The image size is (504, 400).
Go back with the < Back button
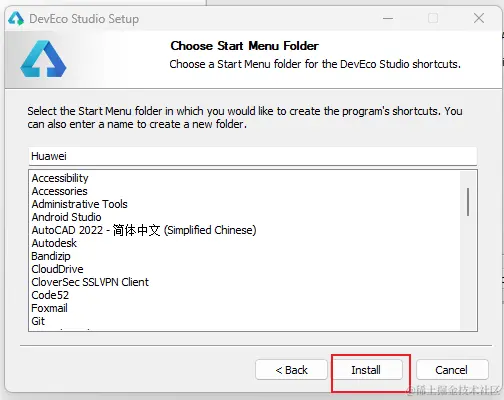pyautogui.click(x=291, y=370)
